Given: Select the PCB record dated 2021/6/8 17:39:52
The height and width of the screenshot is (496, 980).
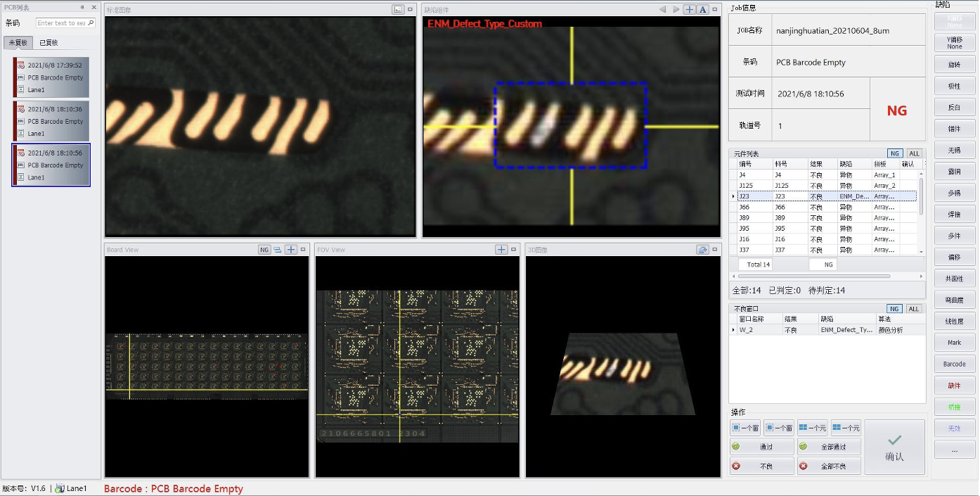Looking at the screenshot, I should (51, 77).
